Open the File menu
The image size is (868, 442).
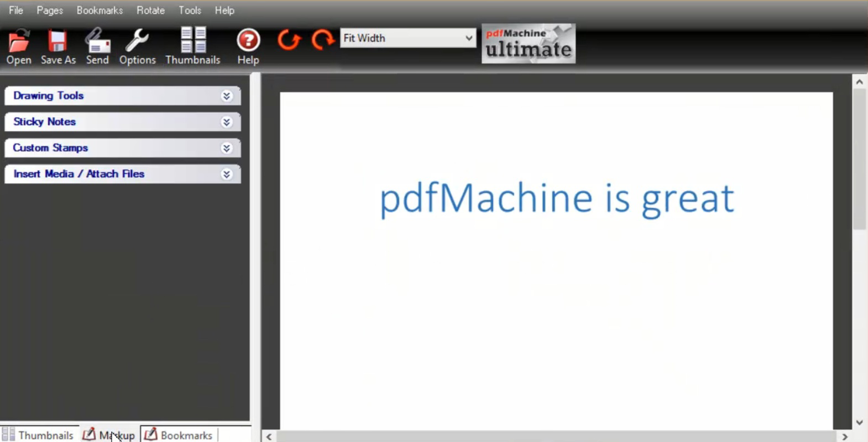click(x=16, y=10)
